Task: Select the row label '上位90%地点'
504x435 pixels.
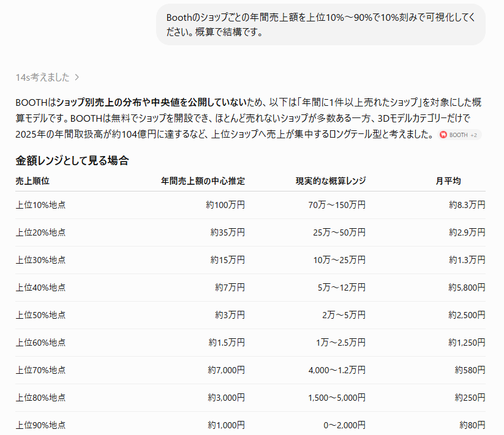Action: click(x=40, y=426)
